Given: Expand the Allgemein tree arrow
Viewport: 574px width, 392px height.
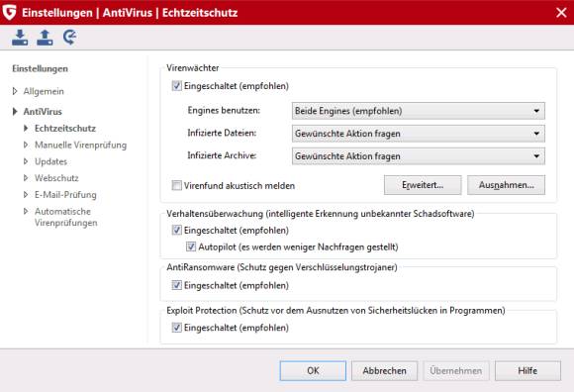Looking at the screenshot, I should coord(15,91).
